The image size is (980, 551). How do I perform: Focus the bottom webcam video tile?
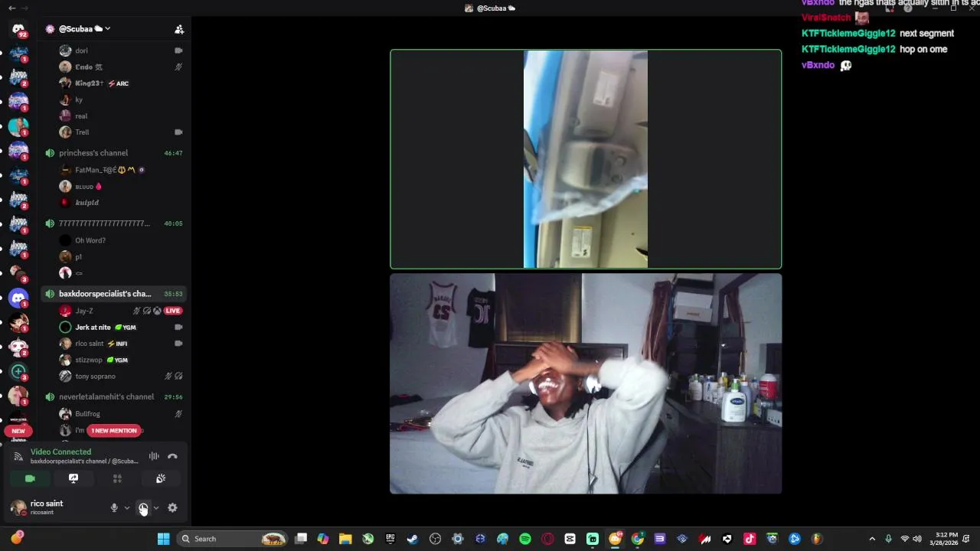[x=586, y=383]
